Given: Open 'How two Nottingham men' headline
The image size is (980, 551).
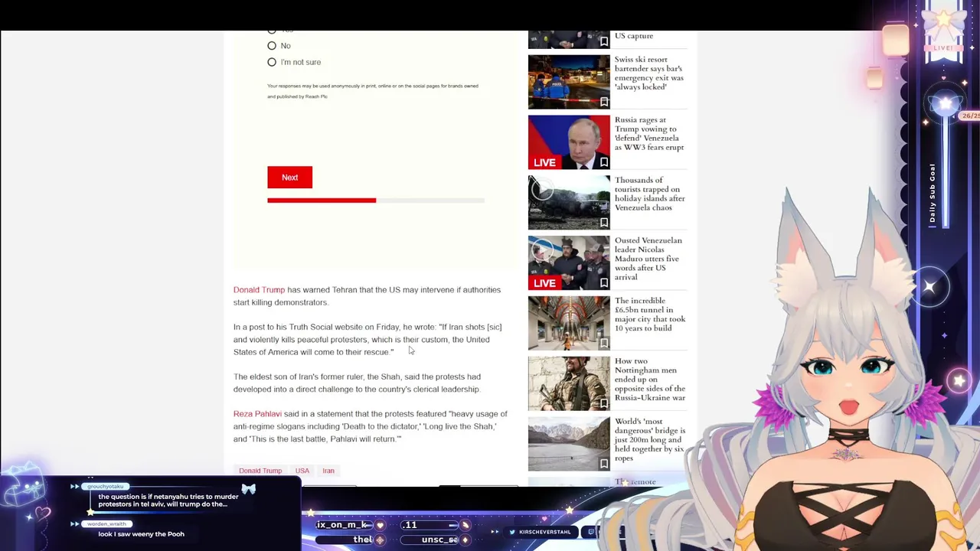Looking at the screenshot, I should pos(650,380).
